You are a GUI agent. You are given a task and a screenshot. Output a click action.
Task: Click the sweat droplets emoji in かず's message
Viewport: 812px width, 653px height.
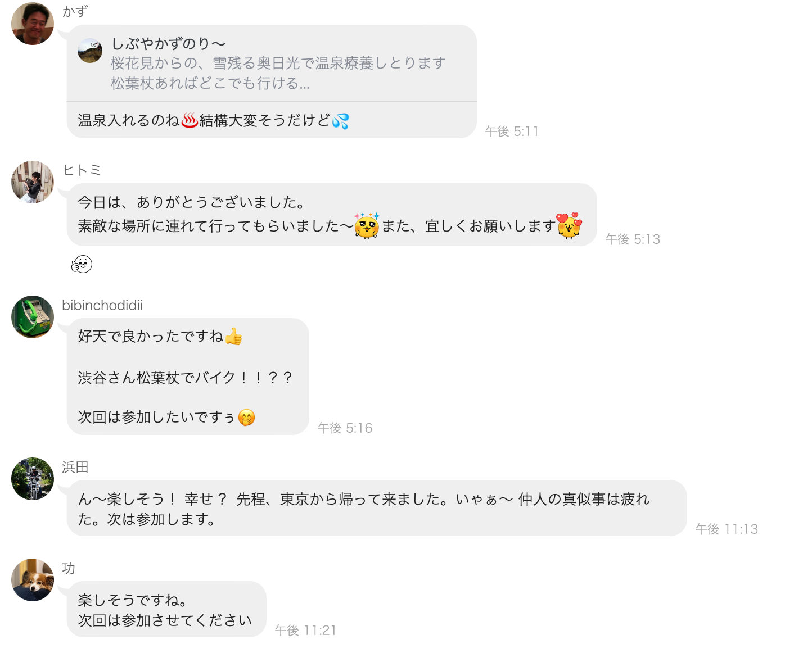click(x=340, y=120)
